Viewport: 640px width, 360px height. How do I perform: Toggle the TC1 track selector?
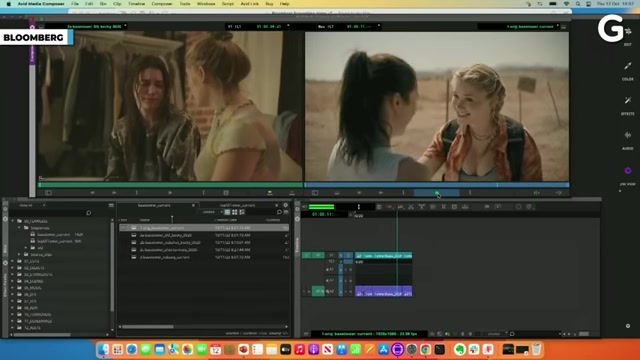331,262
